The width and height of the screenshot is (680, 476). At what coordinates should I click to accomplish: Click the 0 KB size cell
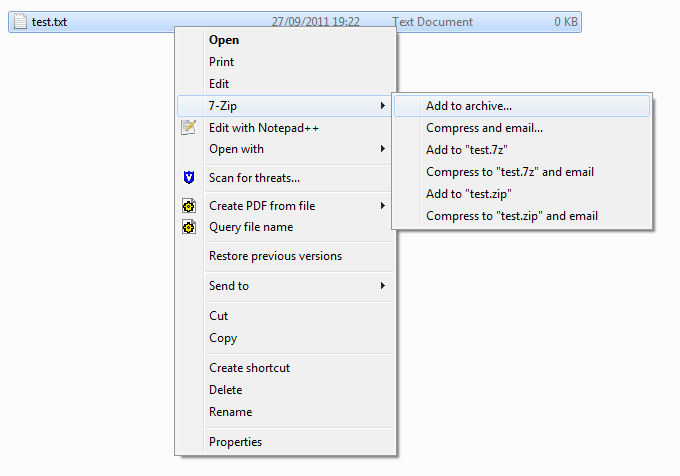point(566,22)
